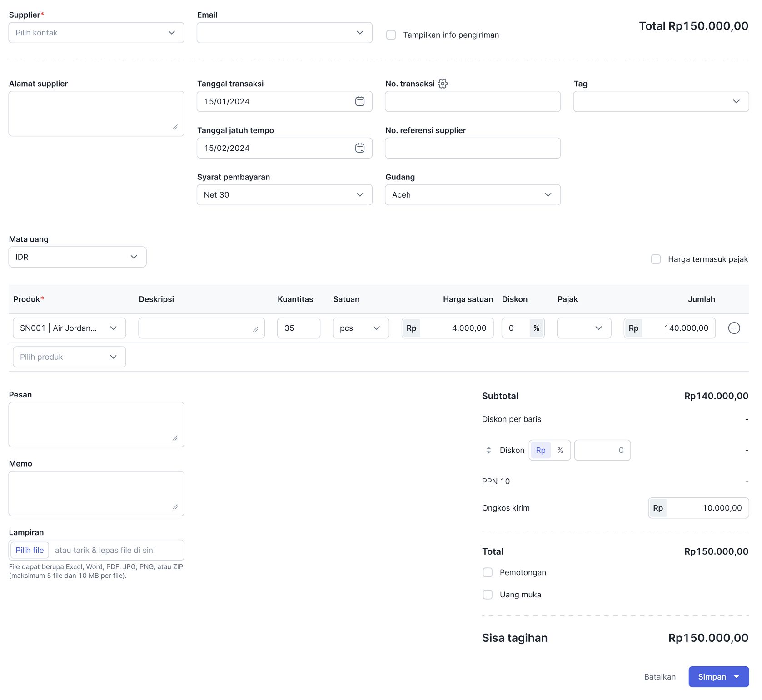Open the Satuan pcs dropdown

(x=361, y=328)
